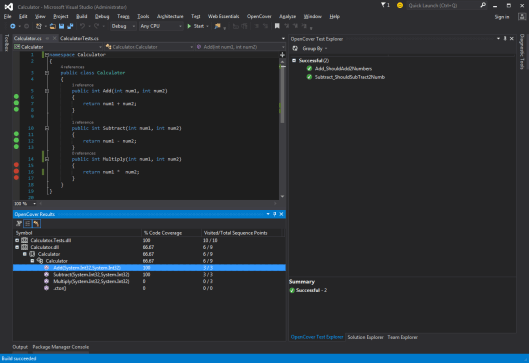Screen dimensions: 529x363
Task: Click the Save All toolbar icon
Action: click(70, 26)
